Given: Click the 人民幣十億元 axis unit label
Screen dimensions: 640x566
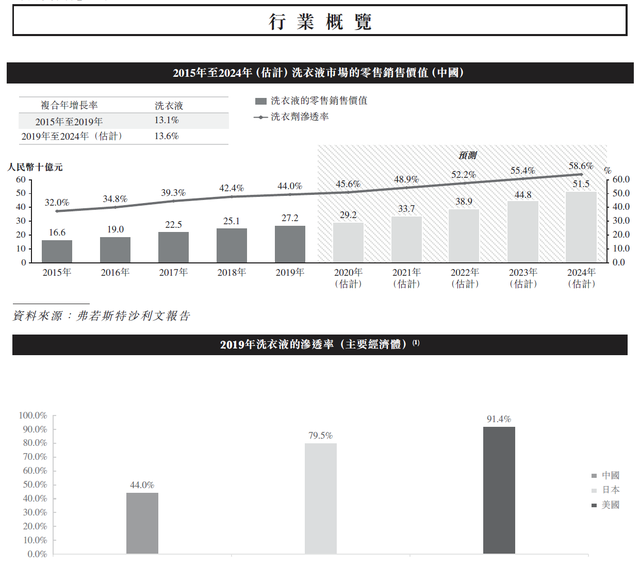Looking at the screenshot, I should [35, 167].
